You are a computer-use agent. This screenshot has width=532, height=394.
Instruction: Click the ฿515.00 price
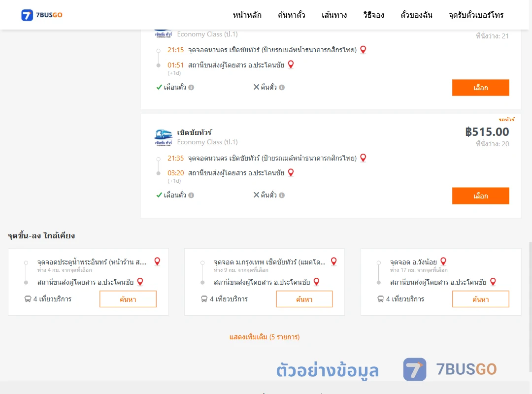(x=487, y=131)
